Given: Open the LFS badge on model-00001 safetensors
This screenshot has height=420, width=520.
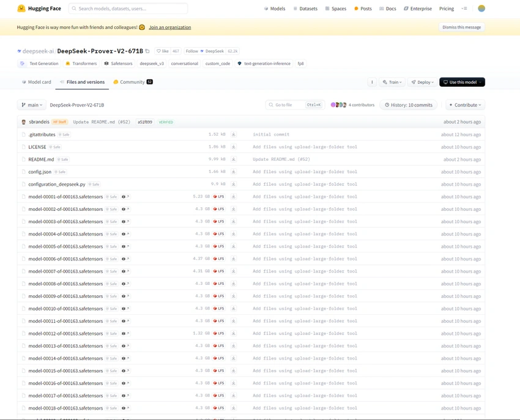Looking at the screenshot, I should (x=219, y=196).
